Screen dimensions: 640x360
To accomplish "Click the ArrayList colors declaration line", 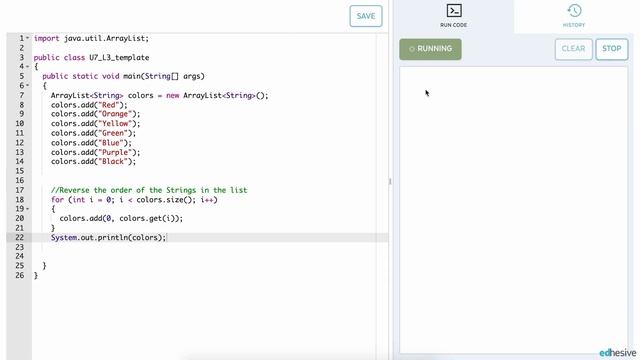I will [x=160, y=96].
